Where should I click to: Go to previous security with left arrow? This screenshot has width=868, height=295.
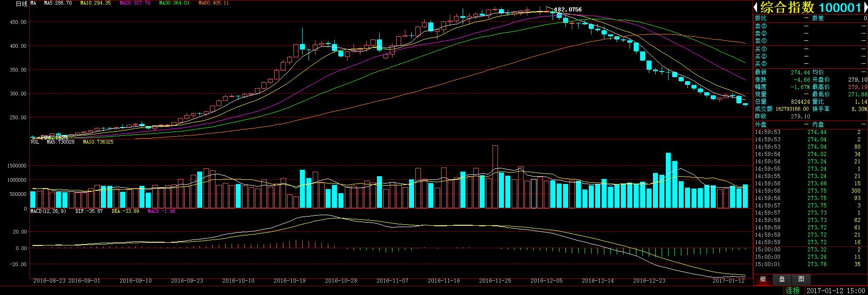(x=757, y=8)
